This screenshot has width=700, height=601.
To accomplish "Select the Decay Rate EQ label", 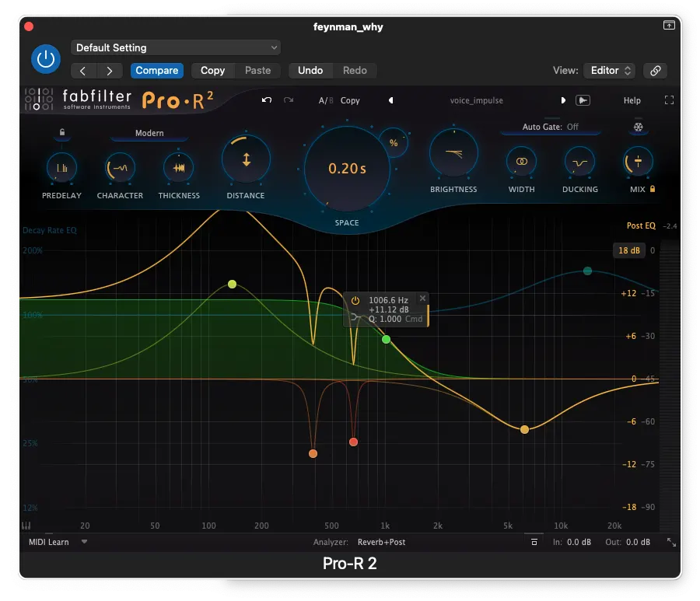I will (50, 230).
